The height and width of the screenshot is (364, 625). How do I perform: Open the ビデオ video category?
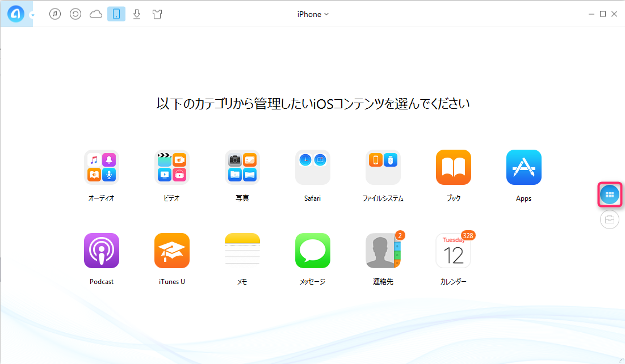172,167
